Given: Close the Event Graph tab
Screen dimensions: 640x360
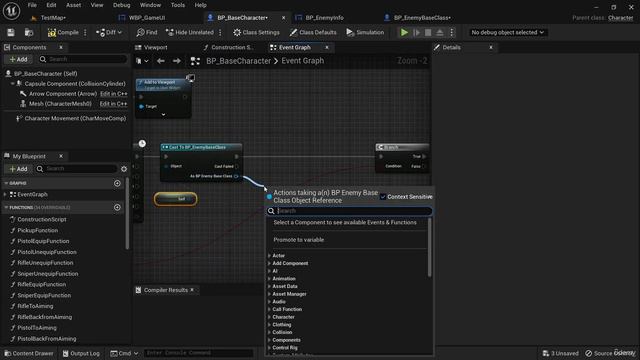Looking at the screenshot, I should pyautogui.click(x=327, y=47).
